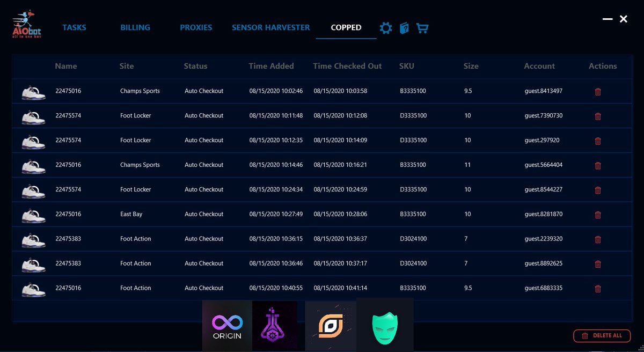
Task: Select size 11 cell
Action: (467, 165)
